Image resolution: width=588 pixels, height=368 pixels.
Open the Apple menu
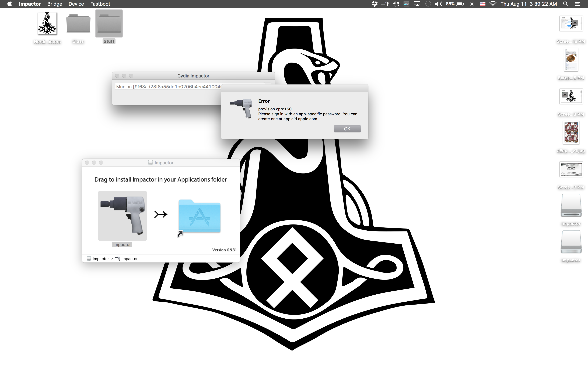9,4
